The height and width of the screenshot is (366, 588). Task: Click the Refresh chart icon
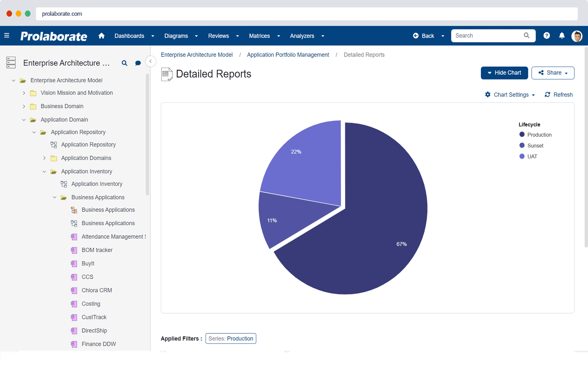tap(548, 95)
